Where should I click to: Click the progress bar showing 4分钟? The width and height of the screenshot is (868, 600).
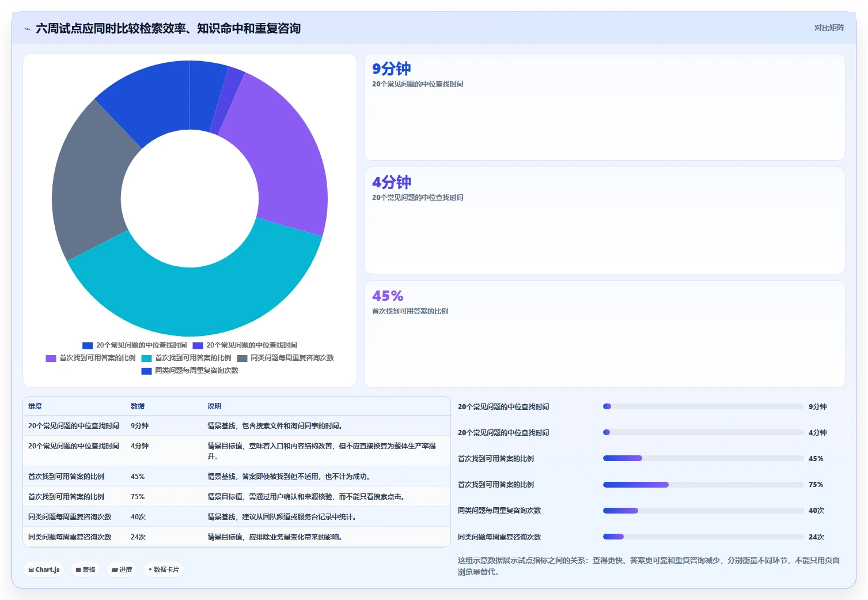click(x=703, y=432)
